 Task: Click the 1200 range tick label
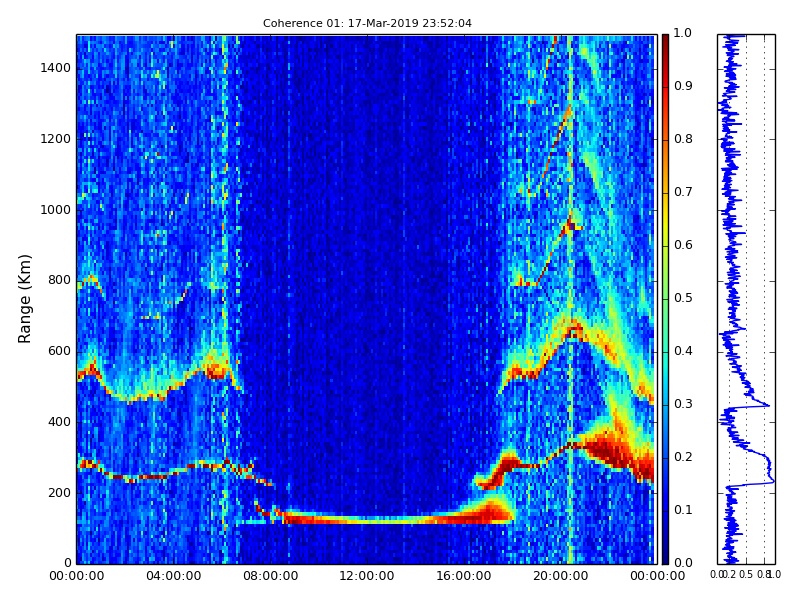pos(56,139)
